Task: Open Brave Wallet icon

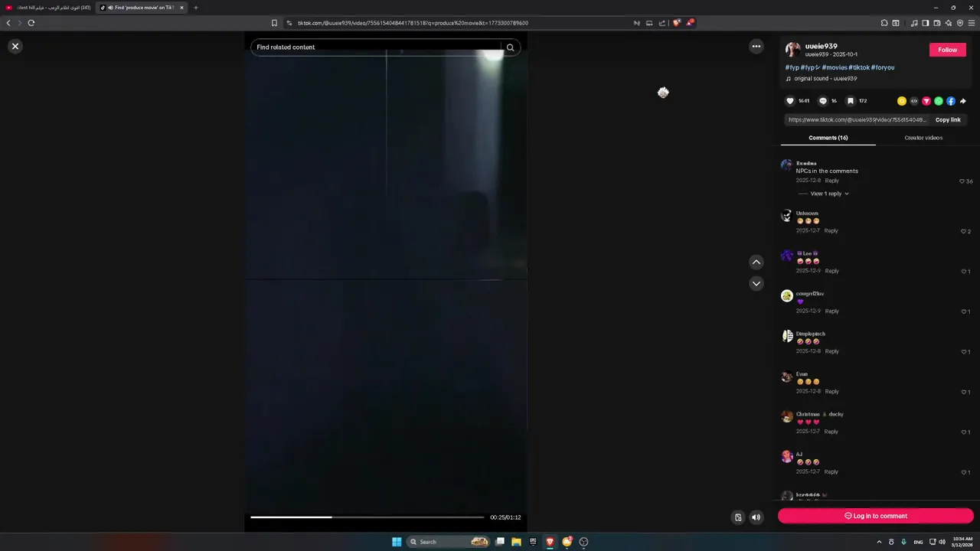Action: [x=937, y=23]
